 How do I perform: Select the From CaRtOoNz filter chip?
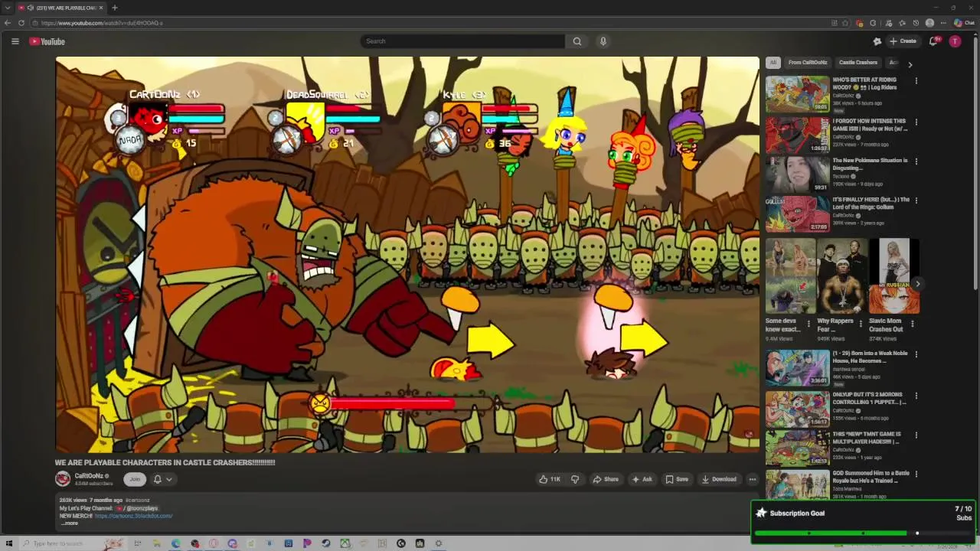click(808, 63)
